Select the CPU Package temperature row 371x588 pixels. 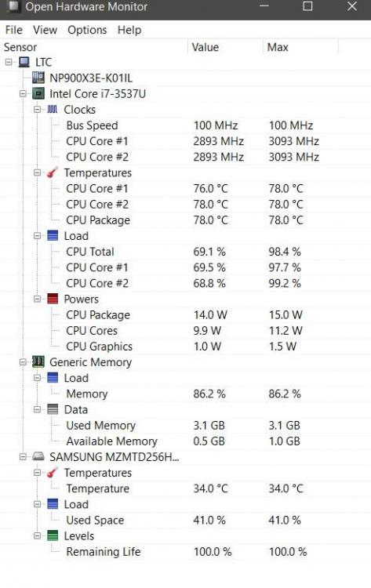pos(185,220)
